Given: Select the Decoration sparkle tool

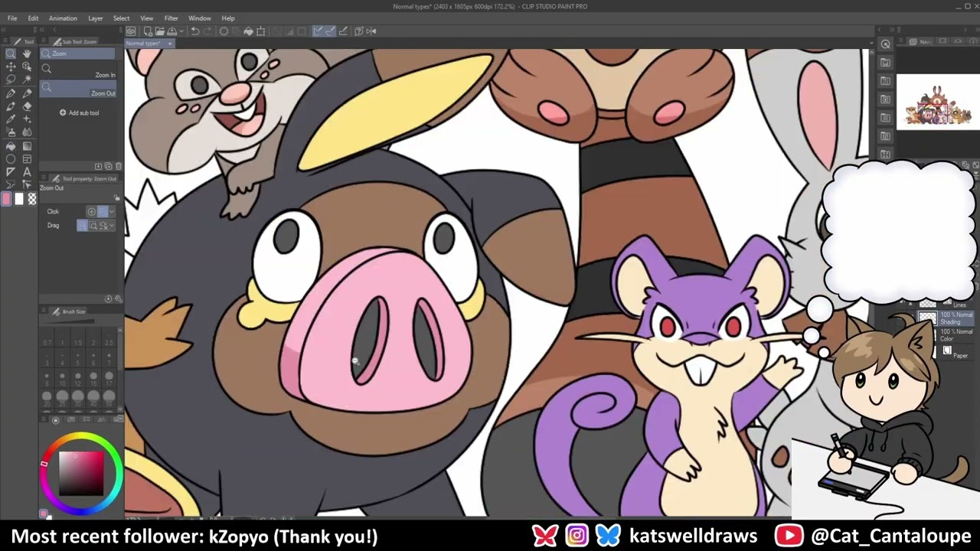Looking at the screenshot, I should [27, 119].
